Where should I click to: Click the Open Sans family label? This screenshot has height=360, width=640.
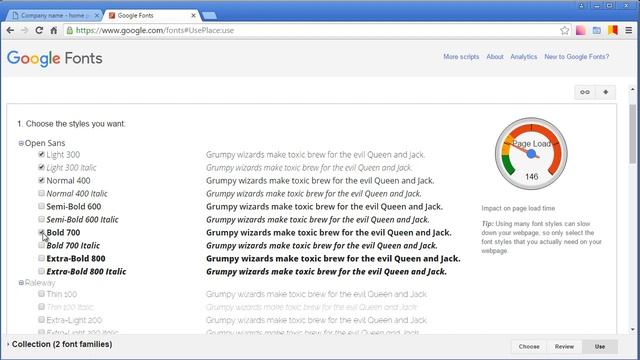point(44,143)
